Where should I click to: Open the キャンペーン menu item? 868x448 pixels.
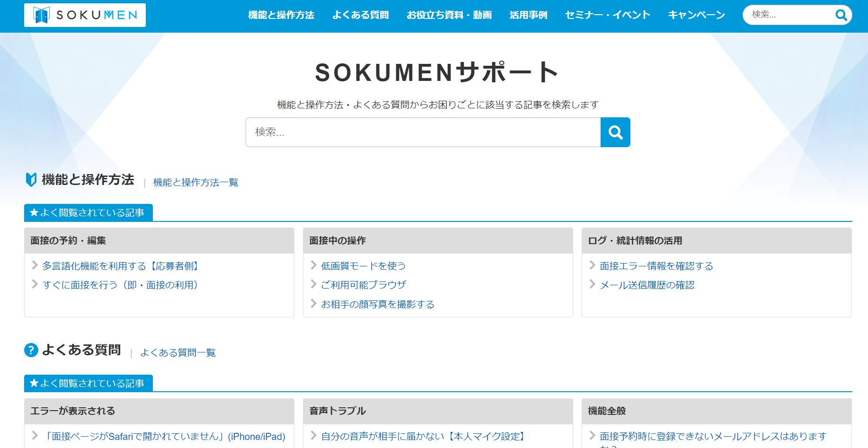click(x=696, y=15)
